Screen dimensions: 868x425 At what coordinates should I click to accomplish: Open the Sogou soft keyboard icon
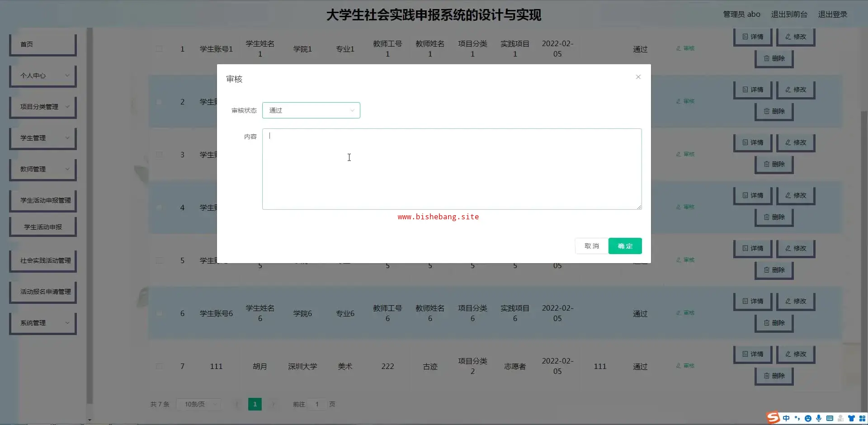pos(830,418)
